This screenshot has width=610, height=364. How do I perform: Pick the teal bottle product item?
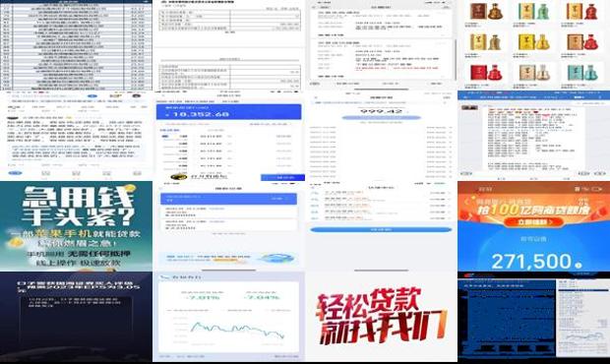581,73
